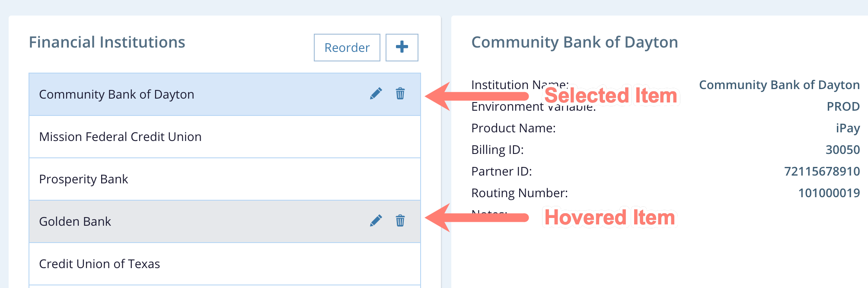Click the Institution Name value in details
Viewport: 868px width, 288px height.
[x=779, y=85]
